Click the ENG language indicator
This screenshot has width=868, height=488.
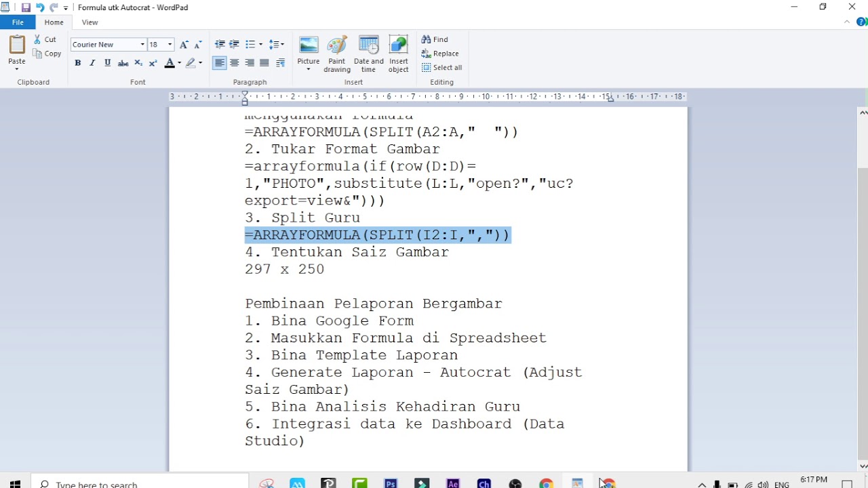[781, 485]
